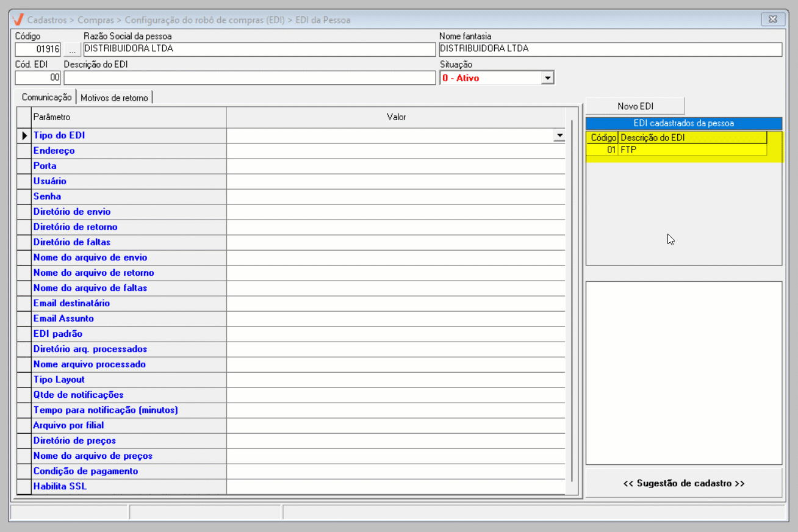Click the row indicator arrow for Tipo do EDI
The height and width of the screenshot is (532, 798).
24,136
